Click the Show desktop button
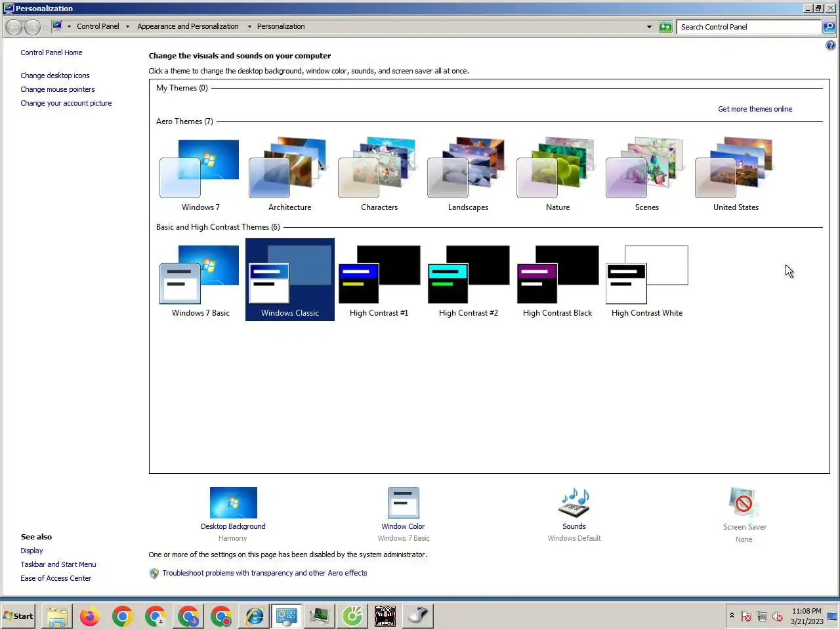The width and height of the screenshot is (840, 630). (833, 616)
